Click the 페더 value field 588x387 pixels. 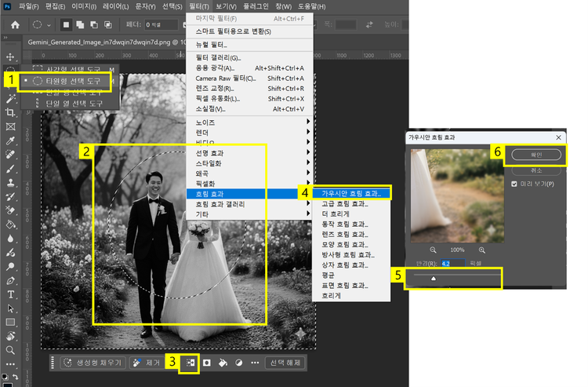tap(162, 25)
